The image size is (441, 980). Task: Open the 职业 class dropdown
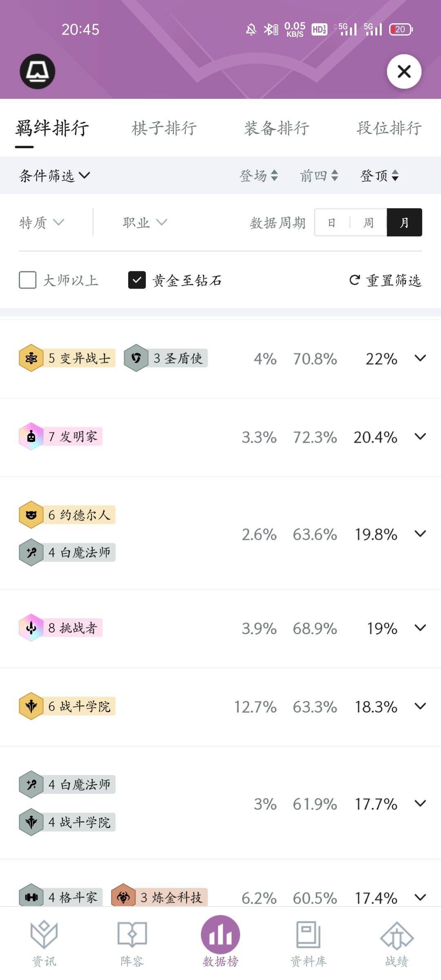145,223
